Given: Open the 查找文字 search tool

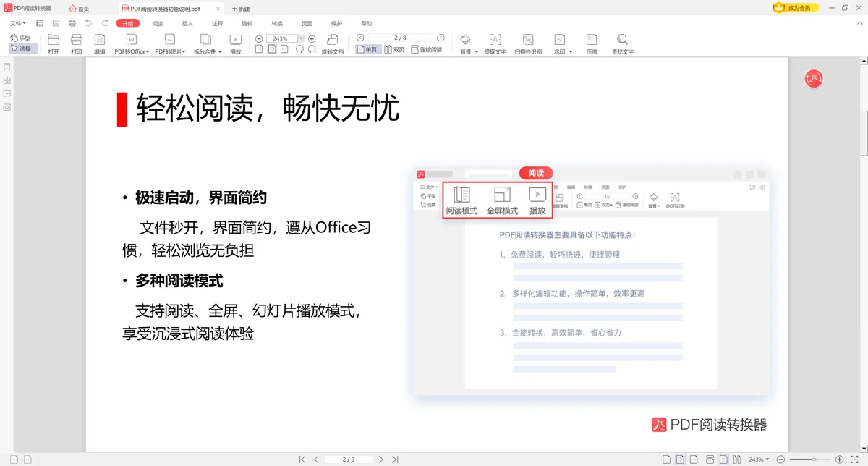Looking at the screenshot, I should (622, 44).
